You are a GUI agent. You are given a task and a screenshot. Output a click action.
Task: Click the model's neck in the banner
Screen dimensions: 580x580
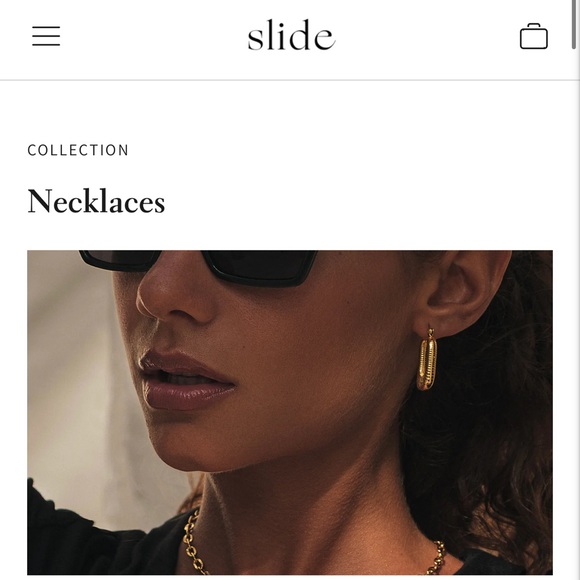(x=314, y=518)
